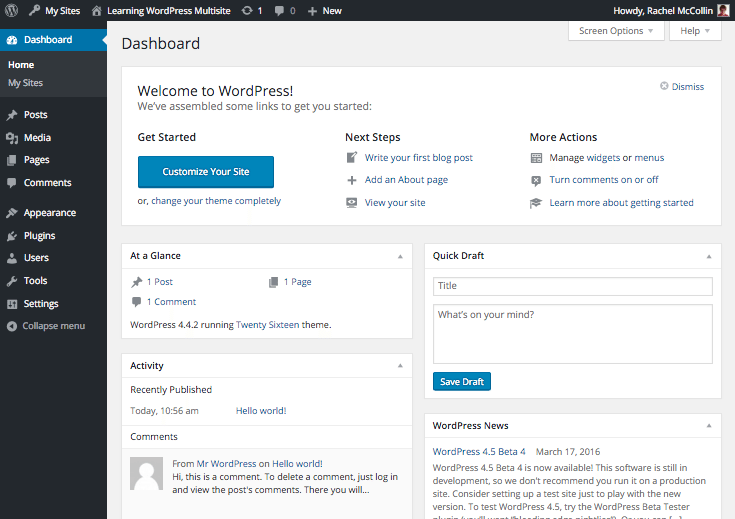Click the 1 Comment link
The height and width of the screenshot is (519, 735).
coord(171,302)
